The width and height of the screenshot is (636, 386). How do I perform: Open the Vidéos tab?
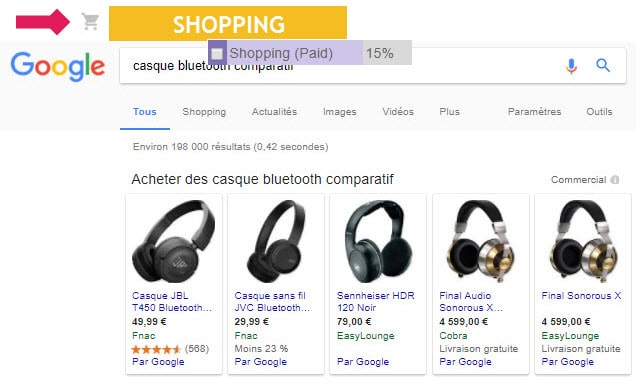[398, 112]
